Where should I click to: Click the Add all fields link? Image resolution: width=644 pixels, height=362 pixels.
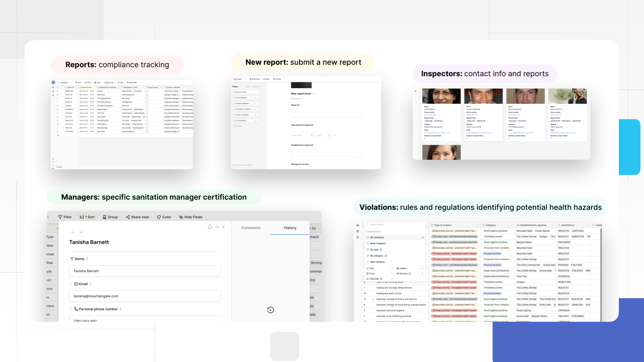[x=248, y=87]
